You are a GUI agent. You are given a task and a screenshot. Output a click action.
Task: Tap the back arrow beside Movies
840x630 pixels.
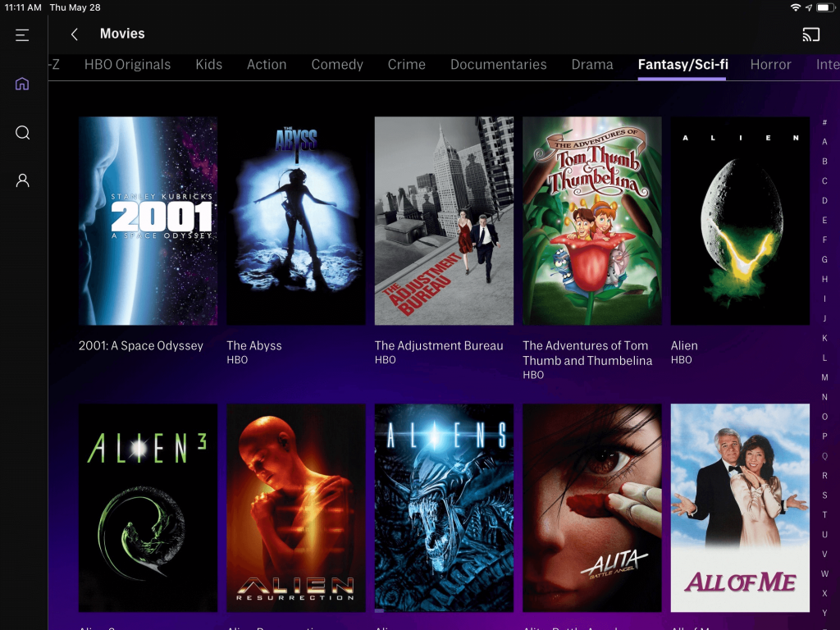coord(75,34)
